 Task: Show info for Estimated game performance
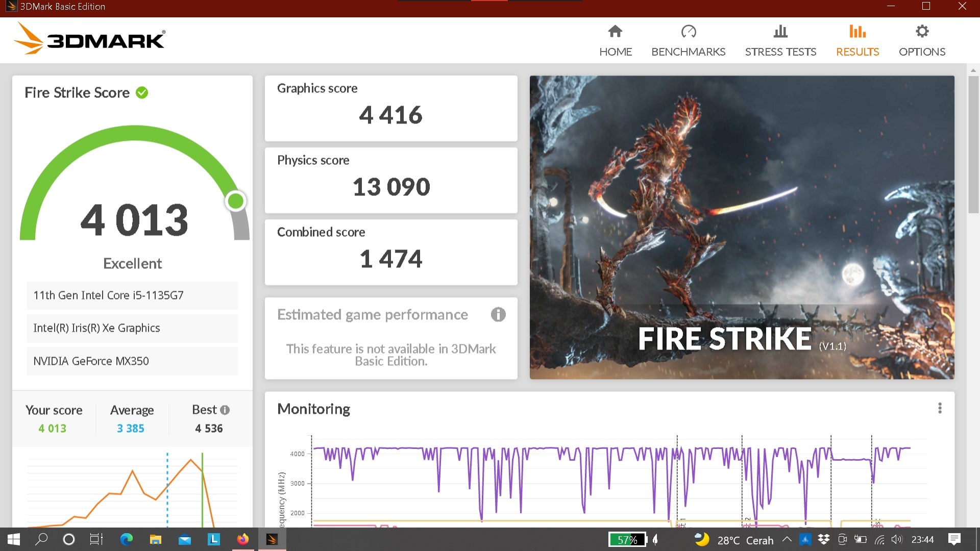498,314
